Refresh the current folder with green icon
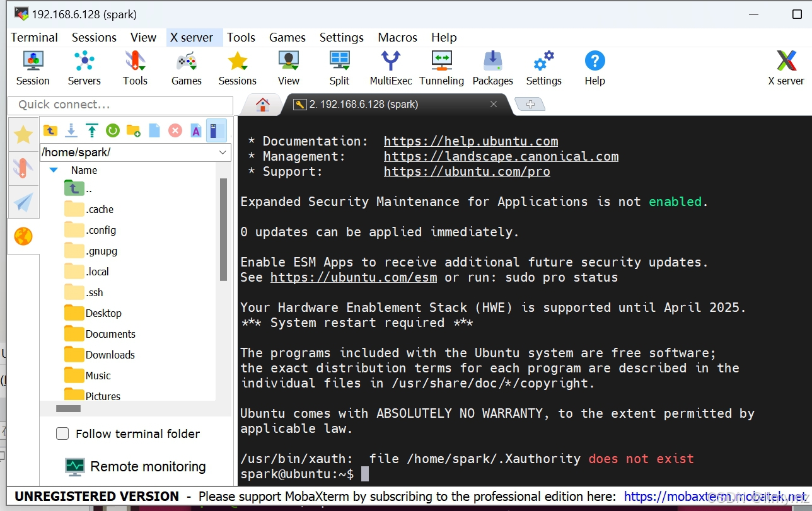The image size is (812, 511). coord(113,130)
